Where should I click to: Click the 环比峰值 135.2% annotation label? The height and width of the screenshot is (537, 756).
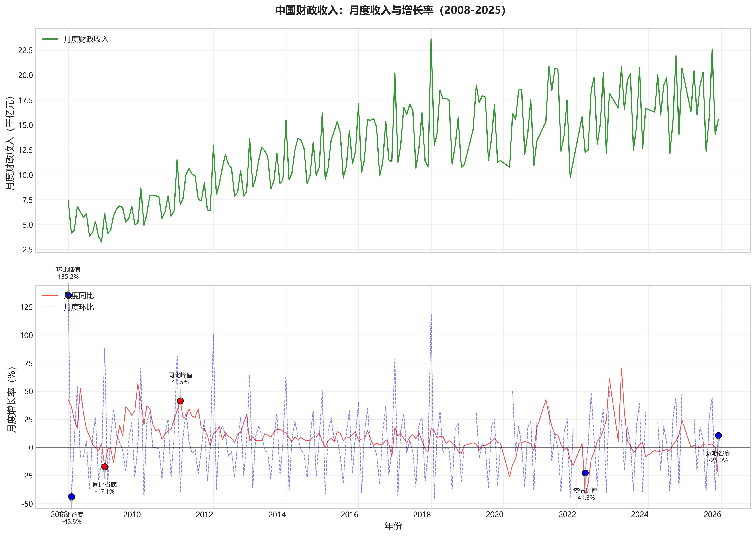tap(68, 273)
